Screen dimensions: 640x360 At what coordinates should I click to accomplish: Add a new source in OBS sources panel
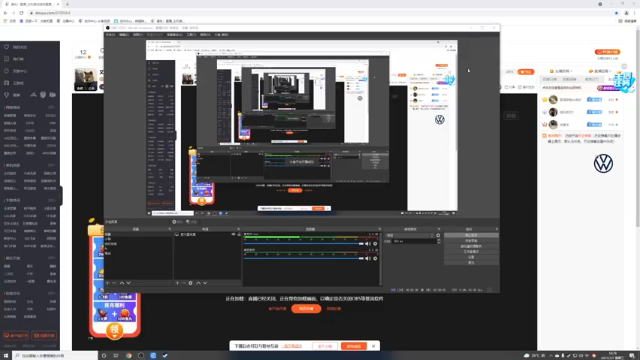177,283
